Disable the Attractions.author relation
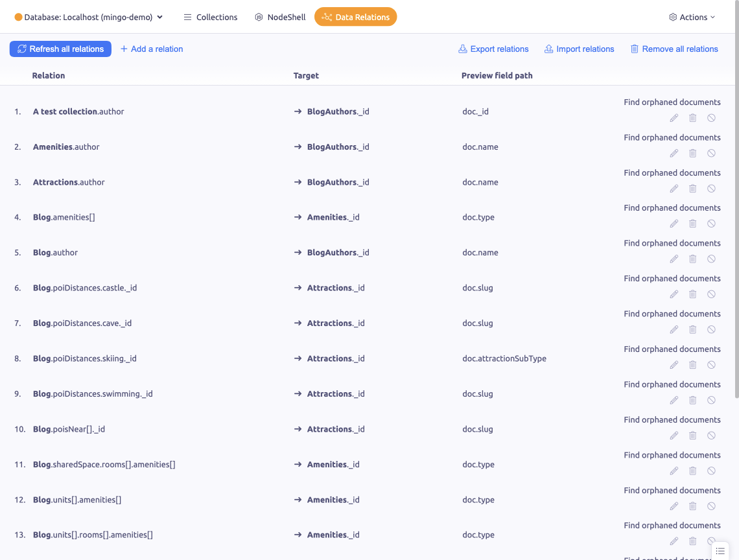The image size is (739, 560). (x=711, y=189)
